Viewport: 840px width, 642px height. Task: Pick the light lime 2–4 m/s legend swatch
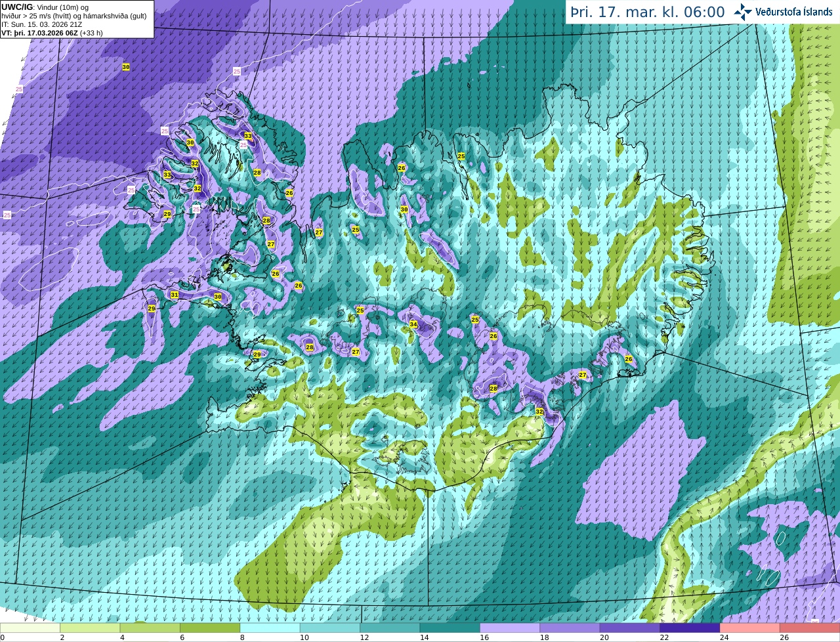pyautogui.click(x=90, y=628)
